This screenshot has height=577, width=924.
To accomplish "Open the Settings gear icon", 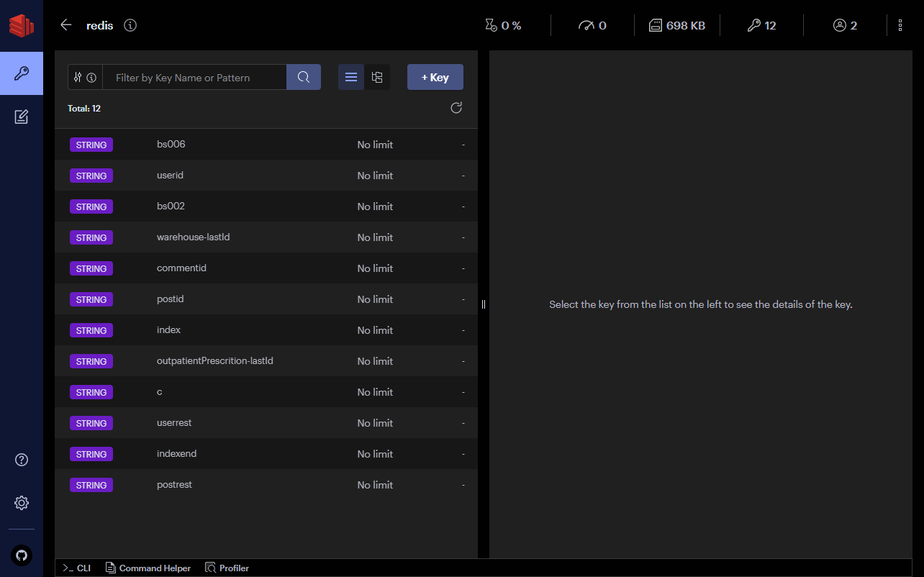I will point(22,503).
